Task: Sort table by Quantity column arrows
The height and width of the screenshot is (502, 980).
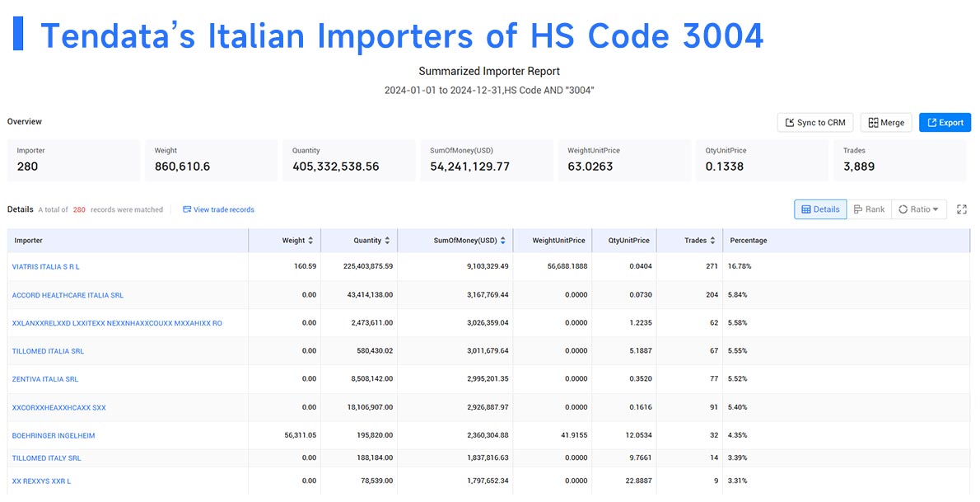Action: click(x=388, y=241)
